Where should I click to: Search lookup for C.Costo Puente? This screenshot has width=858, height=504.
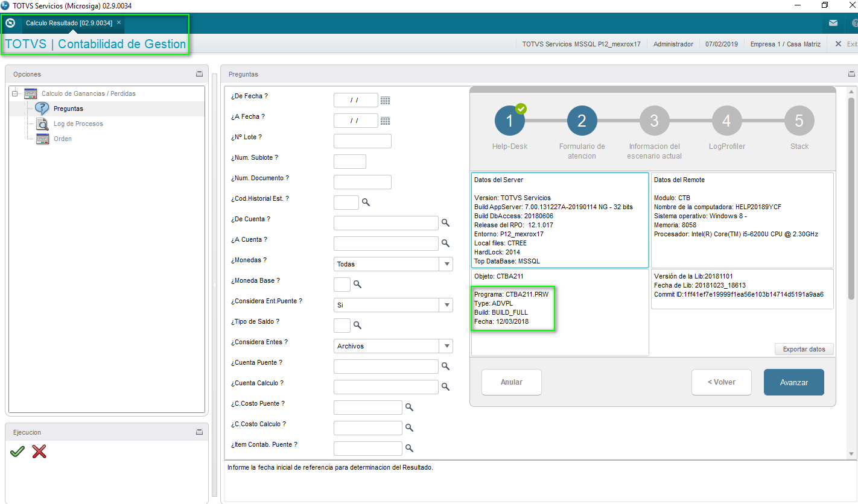point(409,408)
